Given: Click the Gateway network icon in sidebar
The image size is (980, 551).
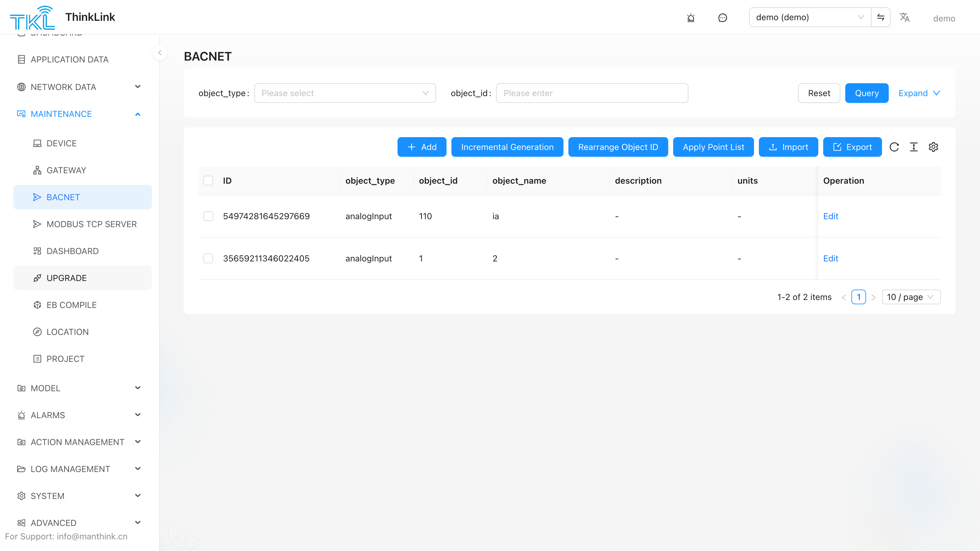Looking at the screenshot, I should point(37,171).
